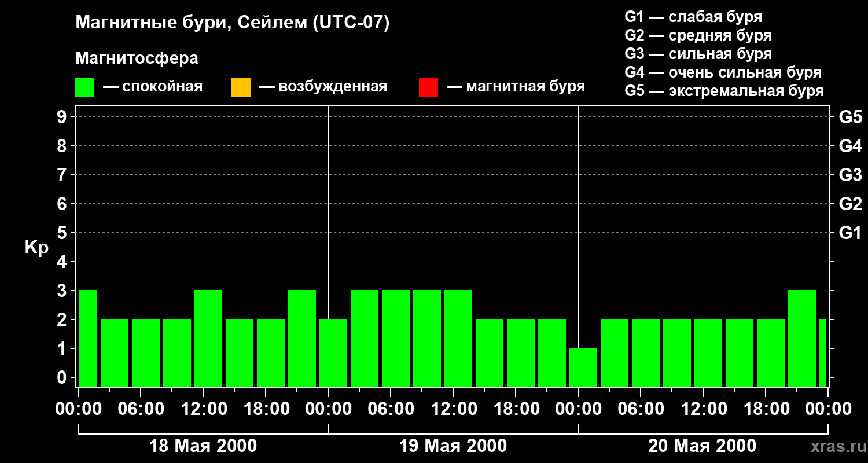
Task: Click the G3 label on right axis
Action: point(850,175)
